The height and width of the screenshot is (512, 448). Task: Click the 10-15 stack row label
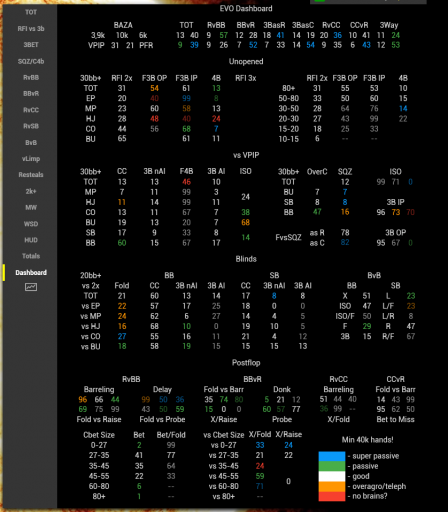(288, 139)
